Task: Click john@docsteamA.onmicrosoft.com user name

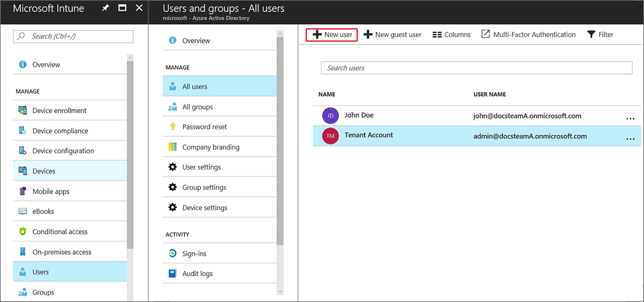Action: point(527,116)
